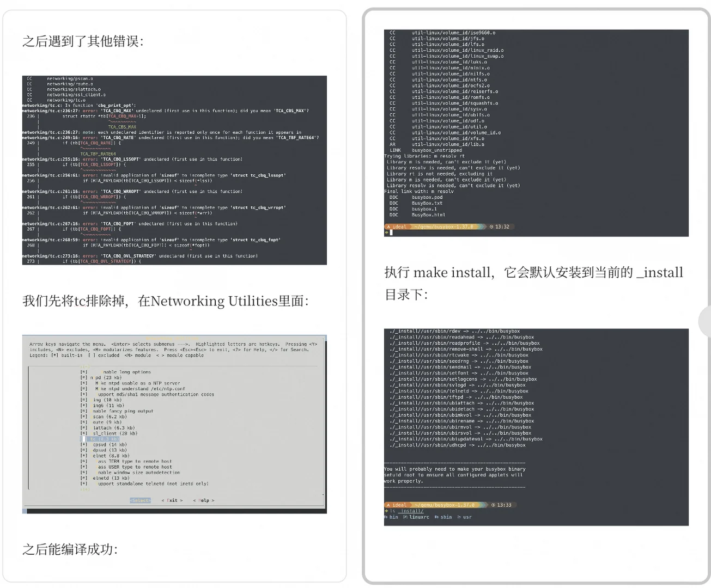Click Exit in the menuconfig footer
711x588 pixels.
click(x=172, y=500)
